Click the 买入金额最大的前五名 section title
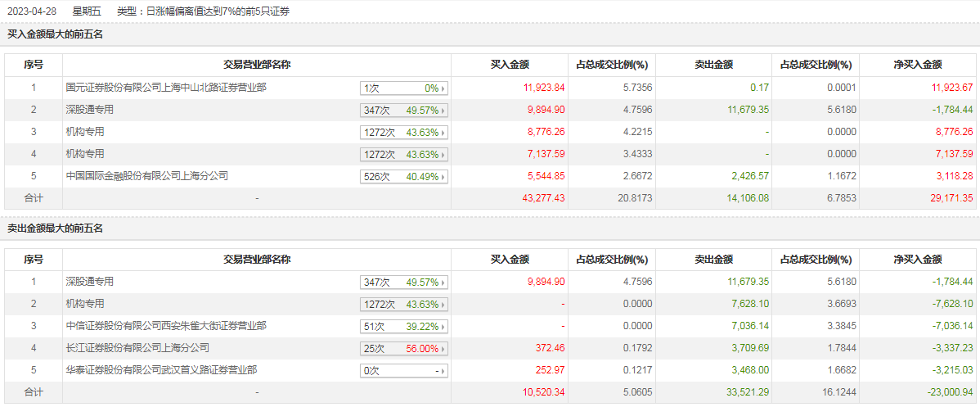 coord(55,34)
